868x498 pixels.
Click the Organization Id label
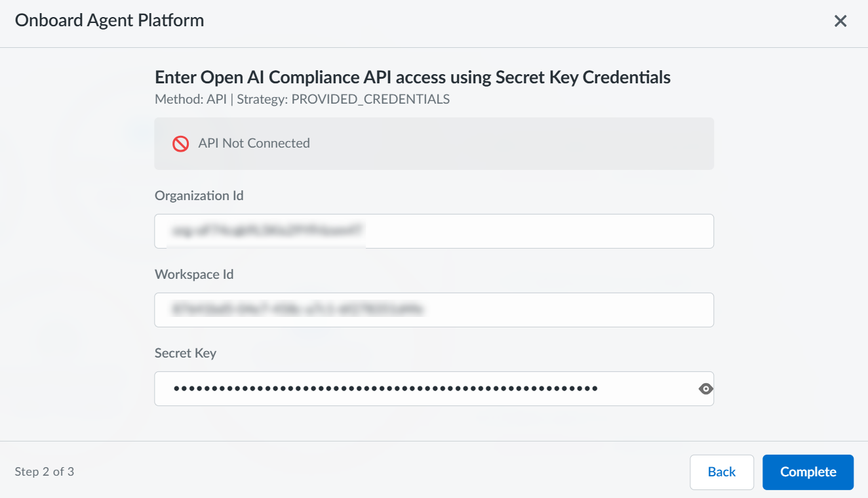199,196
